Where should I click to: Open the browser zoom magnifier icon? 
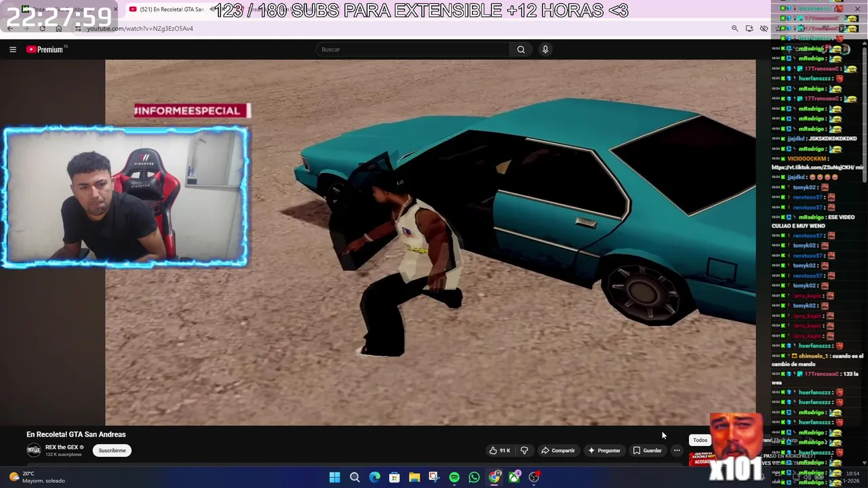(734, 28)
